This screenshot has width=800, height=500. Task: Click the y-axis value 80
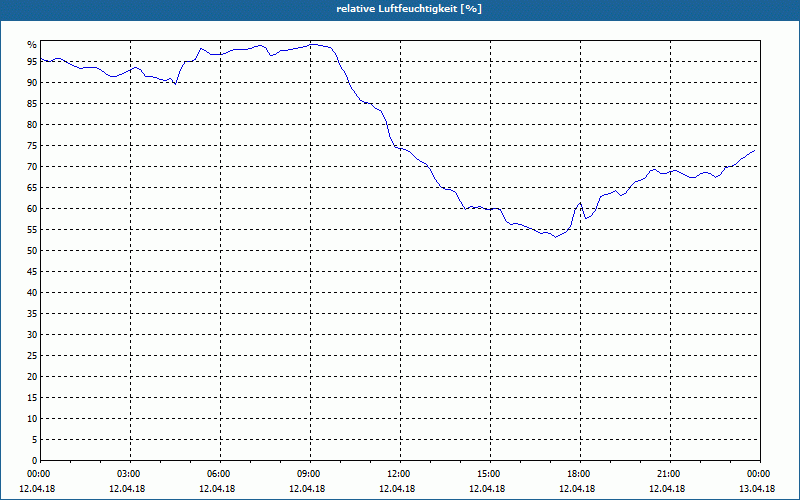(32, 124)
